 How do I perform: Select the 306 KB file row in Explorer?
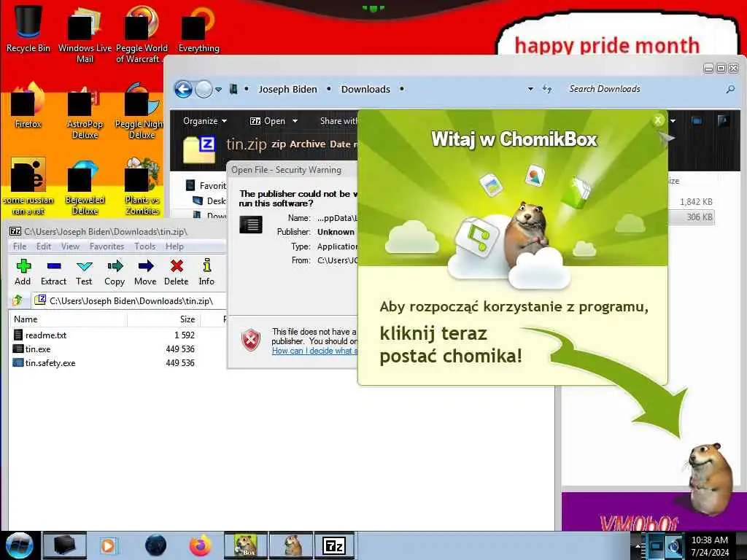click(x=690, y=217)
